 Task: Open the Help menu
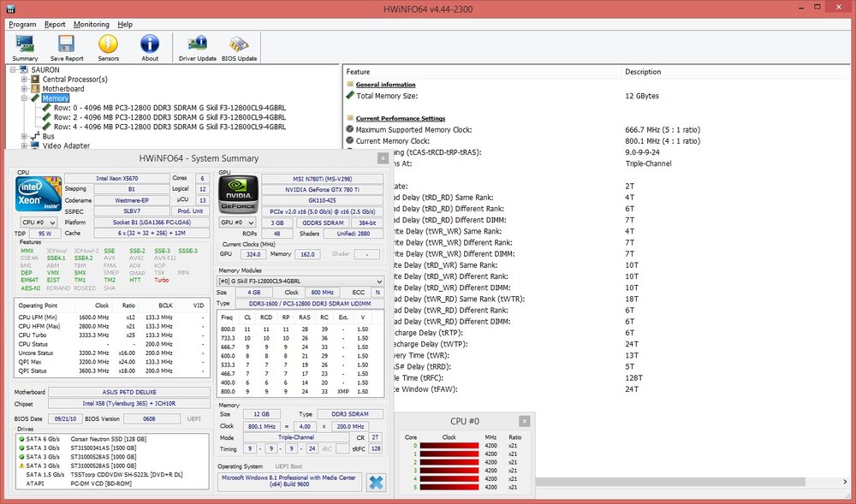[x=125, y=25]
